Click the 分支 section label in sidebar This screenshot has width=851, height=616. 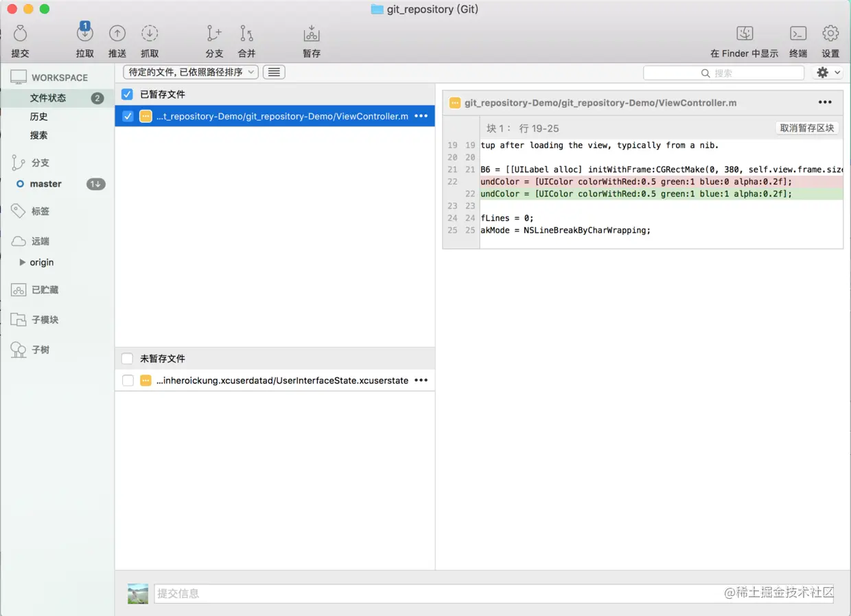[x=40, y=163]
